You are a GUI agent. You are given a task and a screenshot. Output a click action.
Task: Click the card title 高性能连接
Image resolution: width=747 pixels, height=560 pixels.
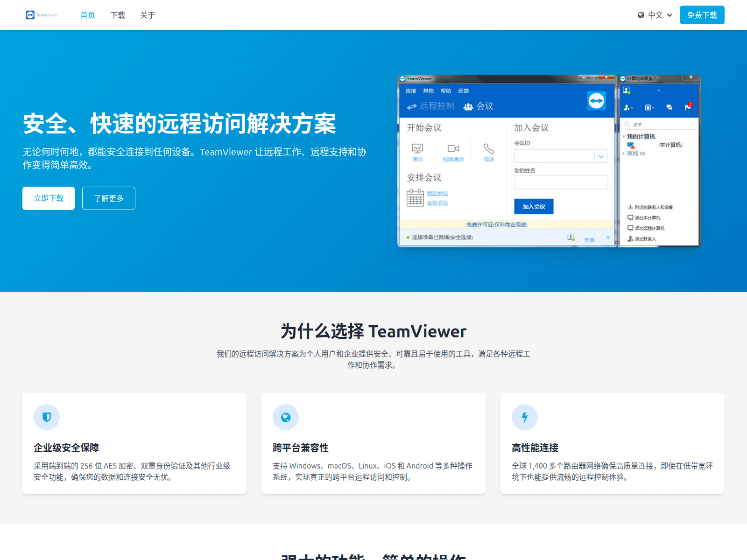pyautogui.click(x=535, y=448)
